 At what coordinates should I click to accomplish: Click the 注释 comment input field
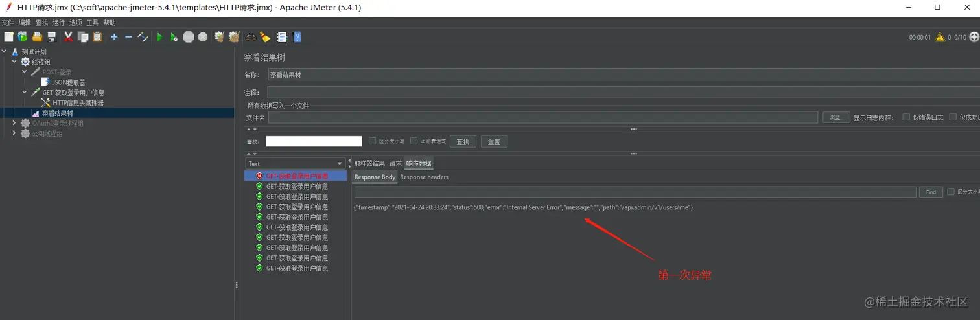tap(624, 93)
